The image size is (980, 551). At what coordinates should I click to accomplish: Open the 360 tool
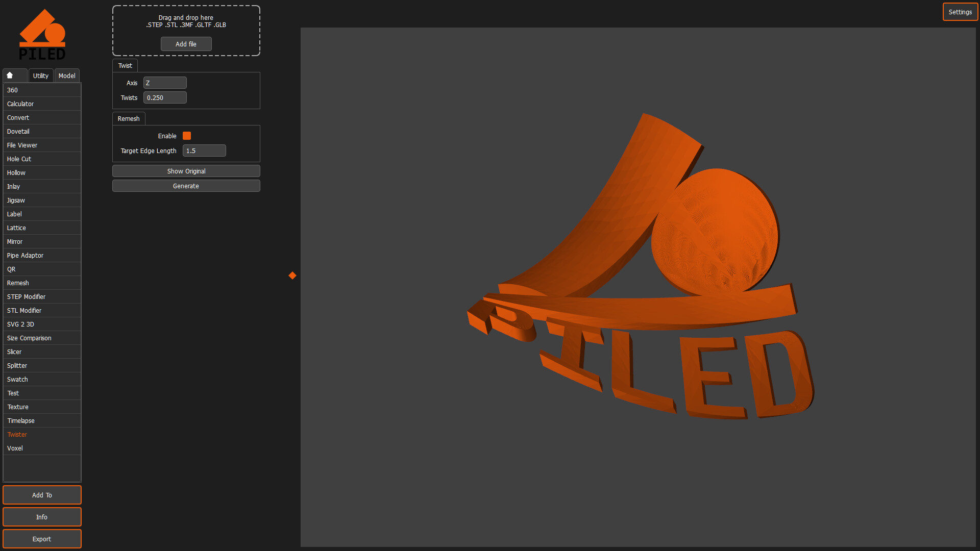pyautogui.click(x=42, y=90)
